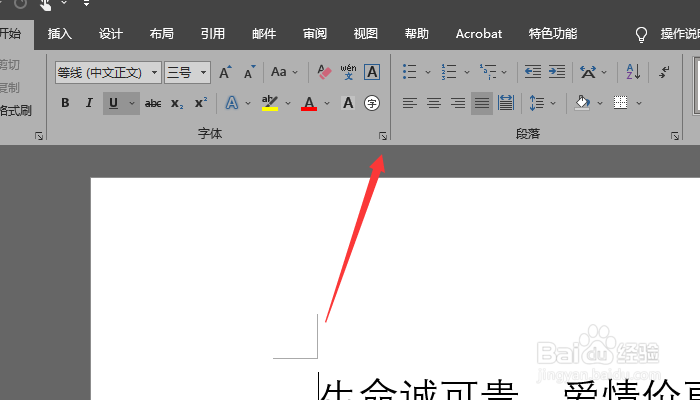Decrease font size with the shrink font icon

click(x=250, y=72)
